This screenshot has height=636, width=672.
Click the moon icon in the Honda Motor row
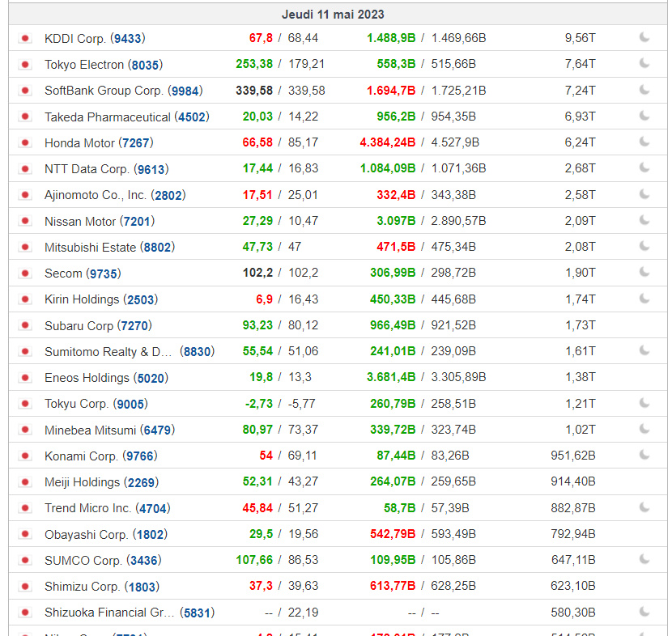644,142
